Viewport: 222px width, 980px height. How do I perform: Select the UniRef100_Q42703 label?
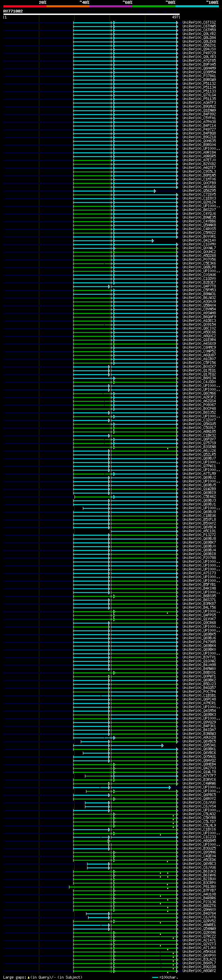coord(199,768)
